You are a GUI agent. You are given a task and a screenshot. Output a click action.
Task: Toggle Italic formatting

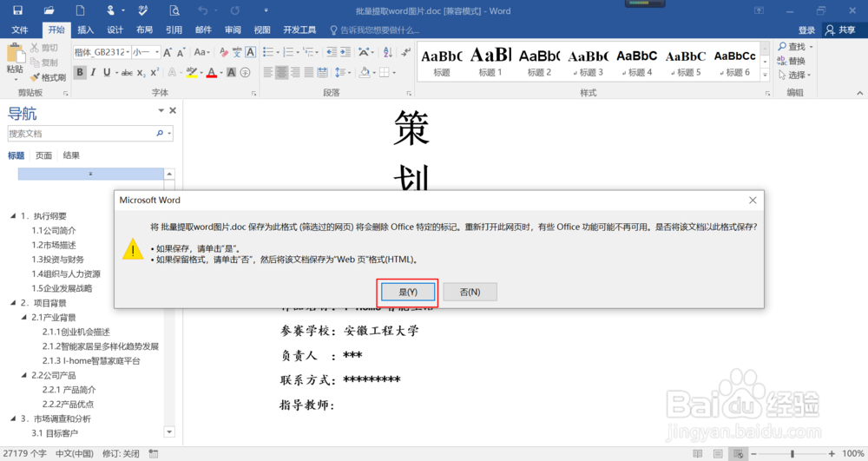click(93, 73)
